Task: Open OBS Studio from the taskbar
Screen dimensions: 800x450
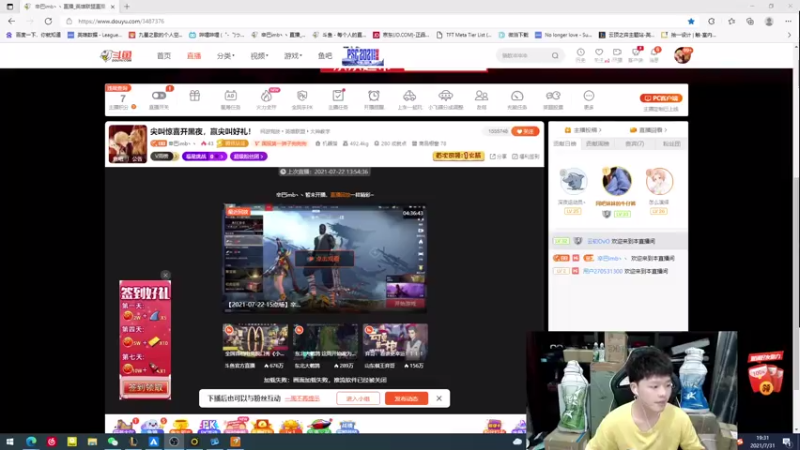Action: click(x=174, y=442)
